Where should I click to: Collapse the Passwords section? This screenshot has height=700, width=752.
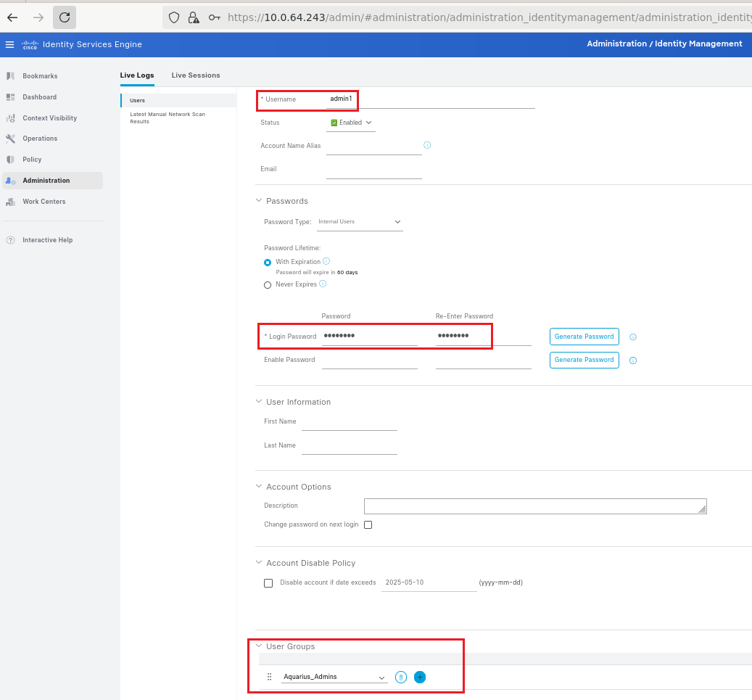tap(259, 200)
